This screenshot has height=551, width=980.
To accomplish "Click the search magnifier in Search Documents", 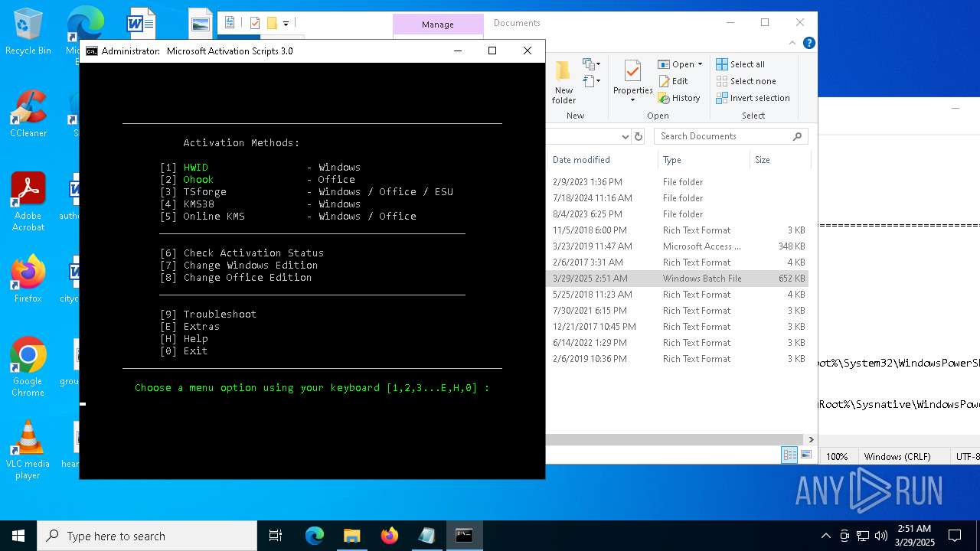I will coord(797,136).
